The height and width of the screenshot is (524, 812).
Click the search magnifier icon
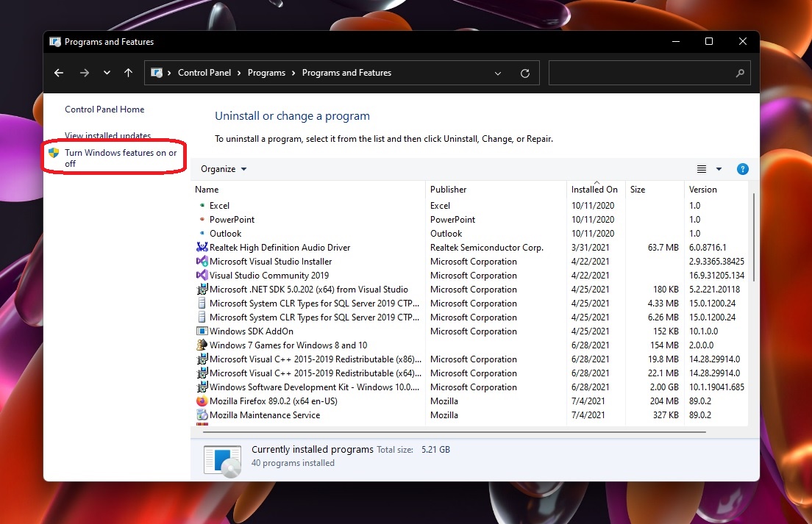740,73
